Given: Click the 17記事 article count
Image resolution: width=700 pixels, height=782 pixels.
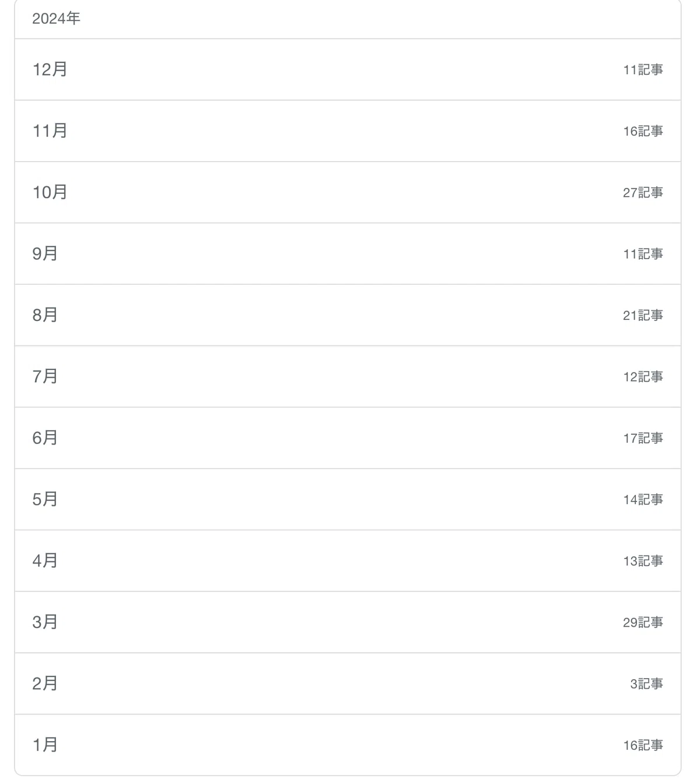Looking at the screenshot, I should pyautogui.click(x=643, y=438).
